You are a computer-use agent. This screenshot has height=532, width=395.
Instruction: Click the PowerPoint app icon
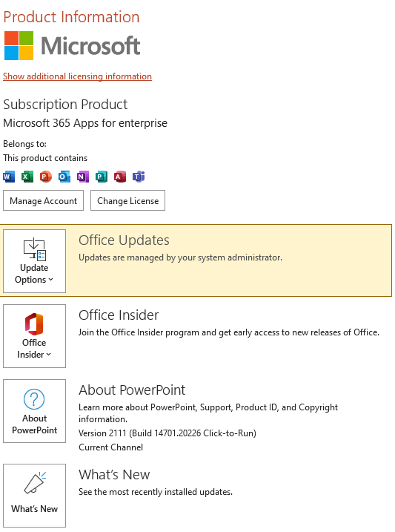coord(46,177)
